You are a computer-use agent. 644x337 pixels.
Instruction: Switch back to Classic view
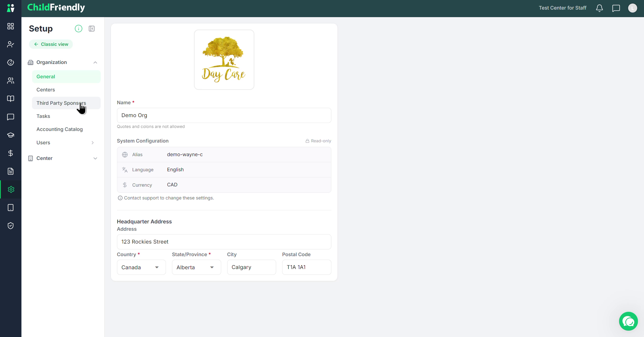(51, 44)
